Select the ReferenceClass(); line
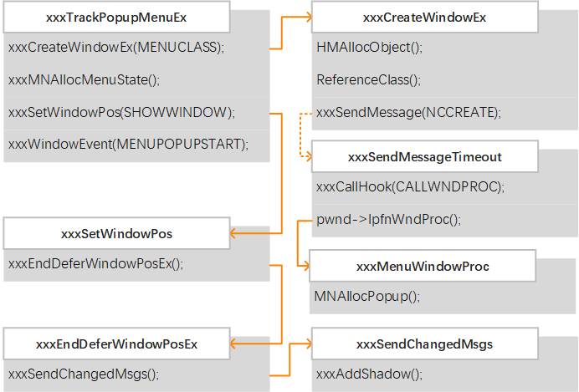Screen dimensions: 579x392 pyautogui.click(x=369, y=80)
